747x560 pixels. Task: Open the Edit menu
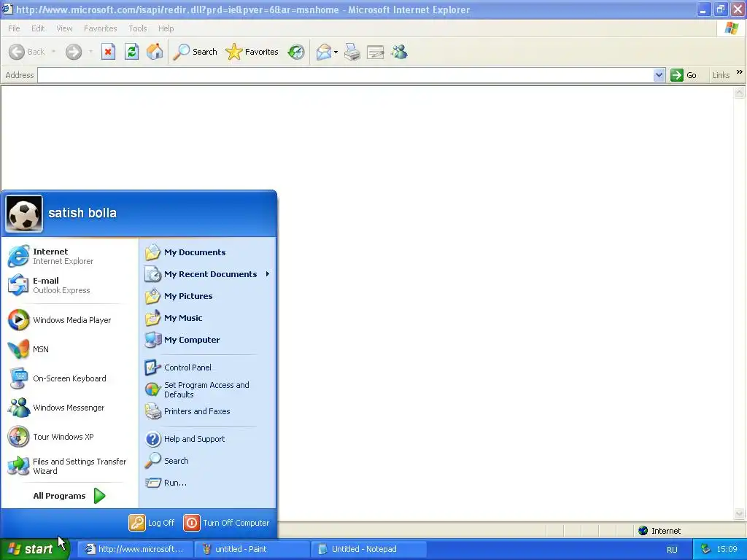[38, 28]
